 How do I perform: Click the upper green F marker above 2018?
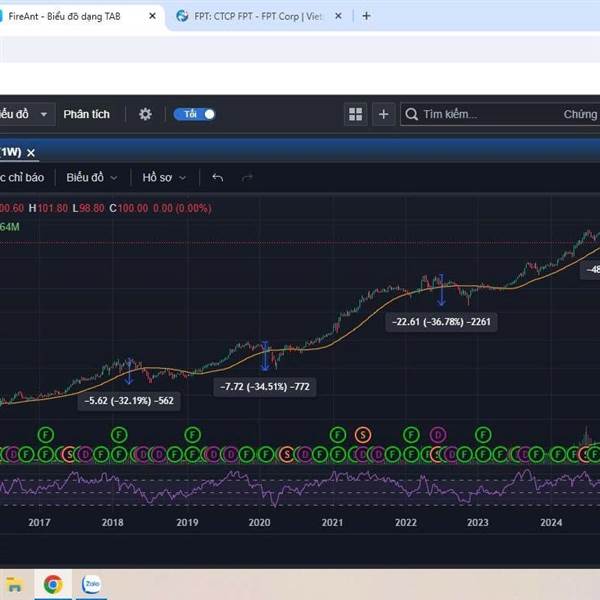click(119, 435)
